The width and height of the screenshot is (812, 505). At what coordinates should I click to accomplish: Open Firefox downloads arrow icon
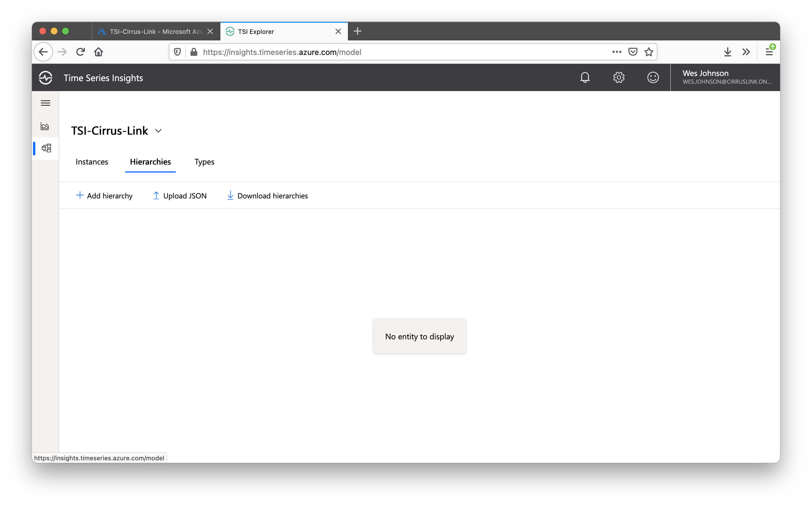tap(727, 52)
